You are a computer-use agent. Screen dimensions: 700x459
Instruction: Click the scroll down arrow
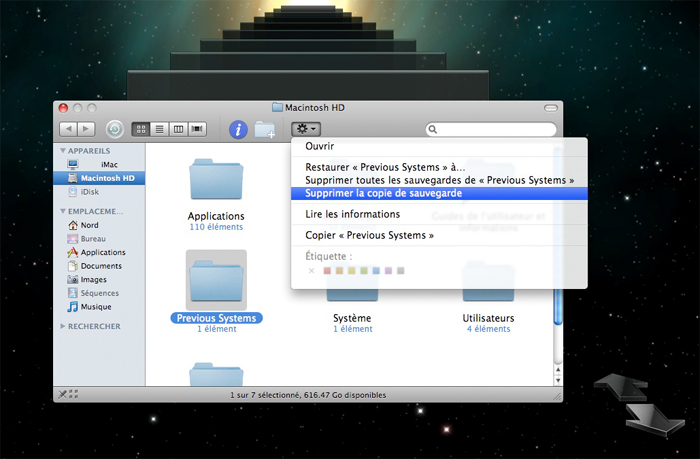pyautogui.click(x=558, y=380)
